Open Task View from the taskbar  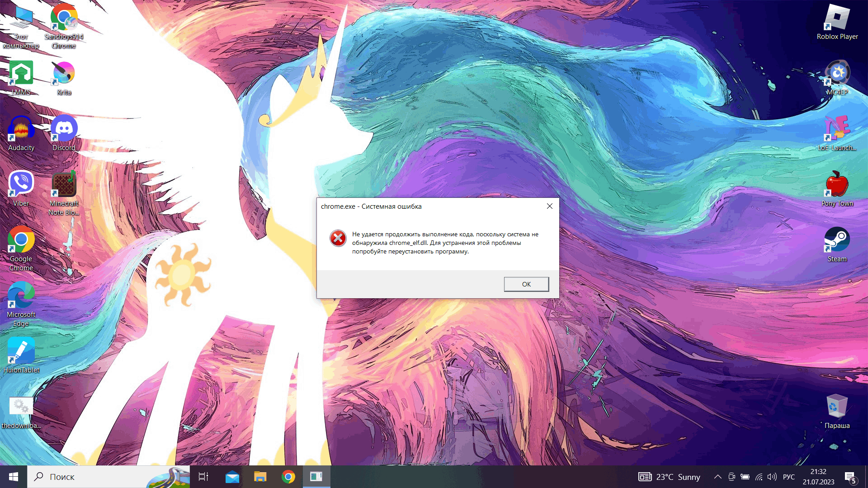pos(203,477)
